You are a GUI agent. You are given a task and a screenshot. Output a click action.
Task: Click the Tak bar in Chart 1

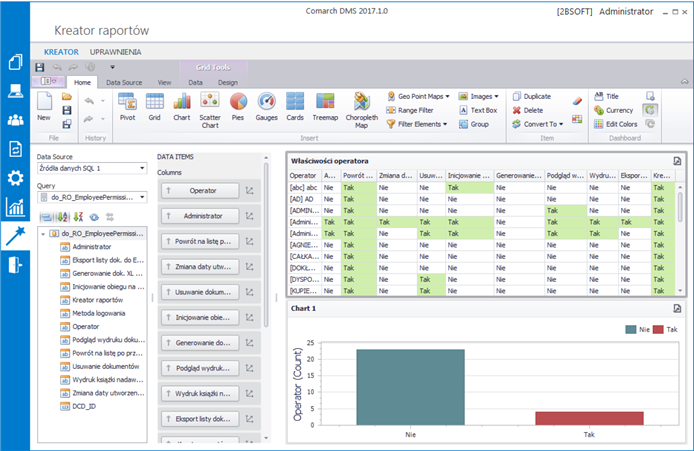click(x=589, y=418)
